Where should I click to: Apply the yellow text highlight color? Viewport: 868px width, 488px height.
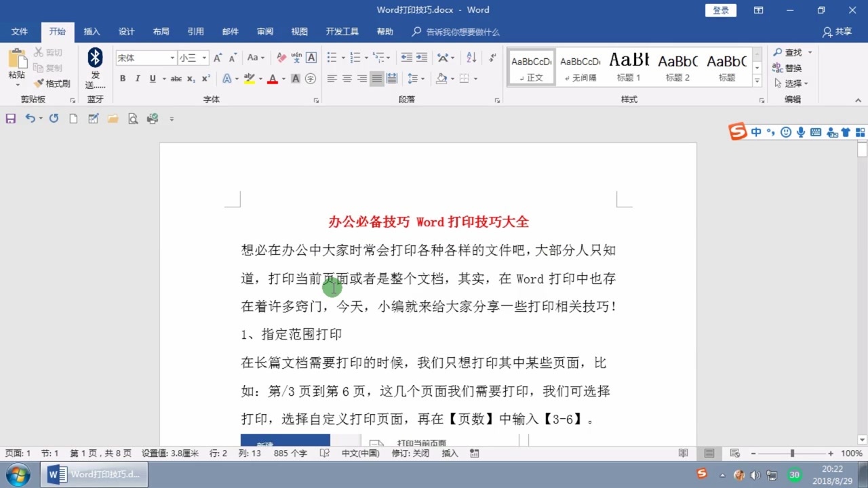tap(249, 79)
